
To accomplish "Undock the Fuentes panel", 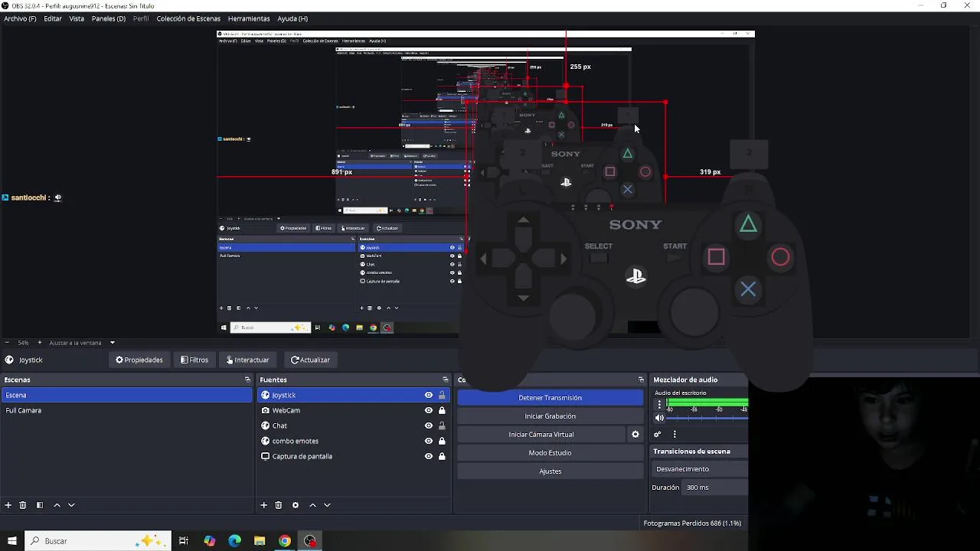I will coord(446,380).
